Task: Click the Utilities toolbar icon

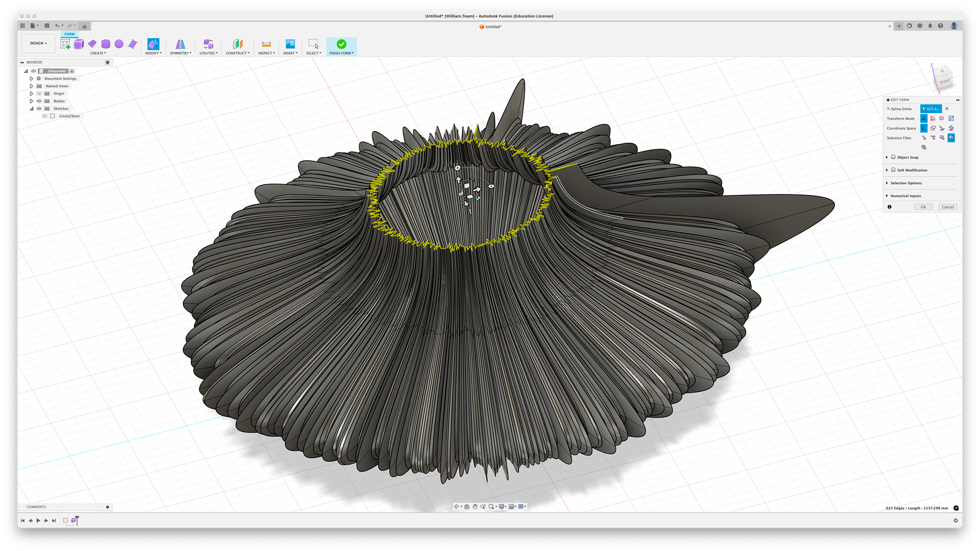Action: tap(208, 44)
